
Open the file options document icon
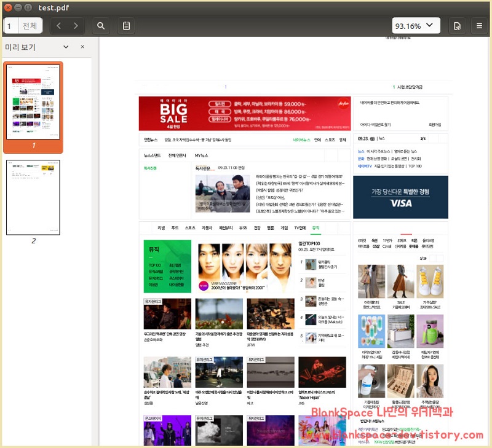(x=457, y=26)
